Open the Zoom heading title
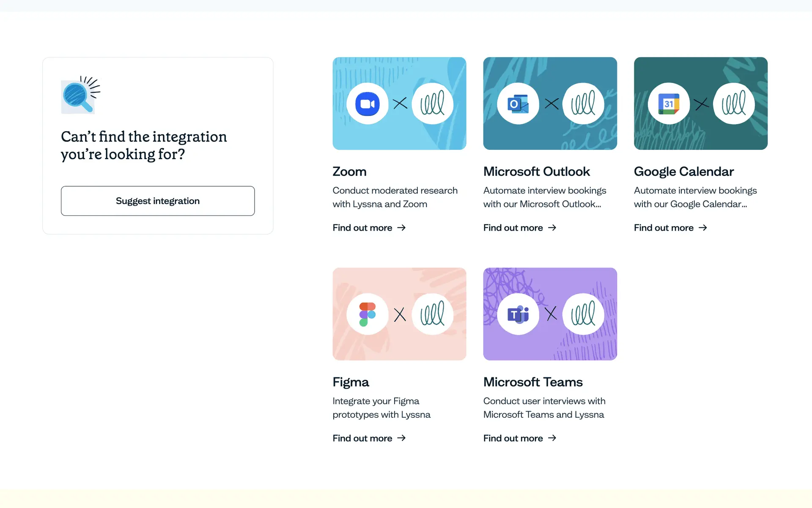Viewport: 812px width, 508px height. 349,171
